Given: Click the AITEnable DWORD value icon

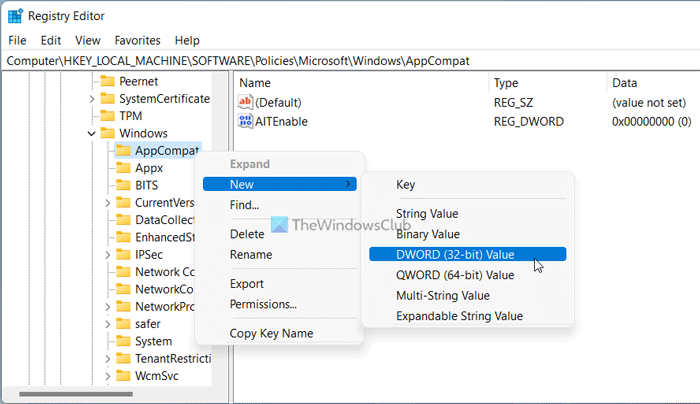Looking at the screenshot, I should [x=247, y=122].
